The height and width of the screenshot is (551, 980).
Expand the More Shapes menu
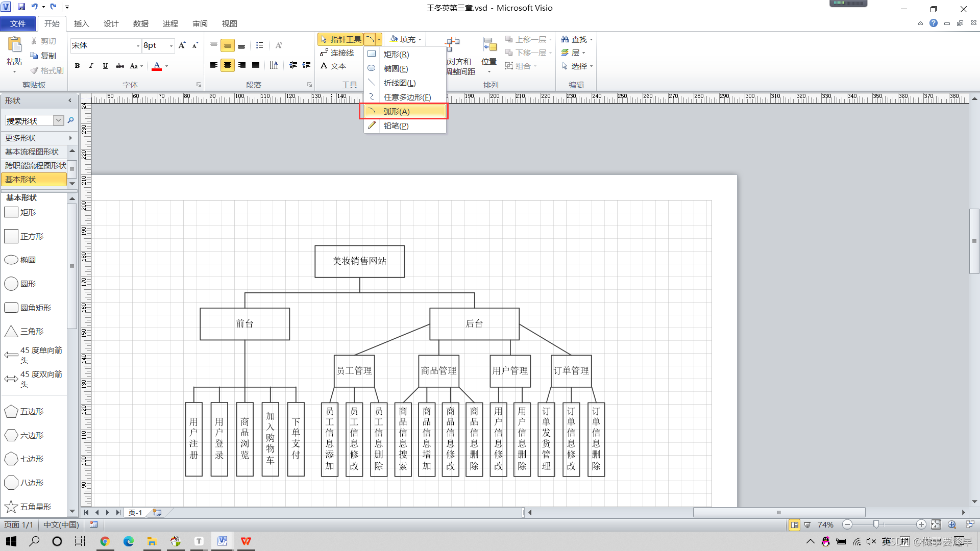(x=36, y=138)
